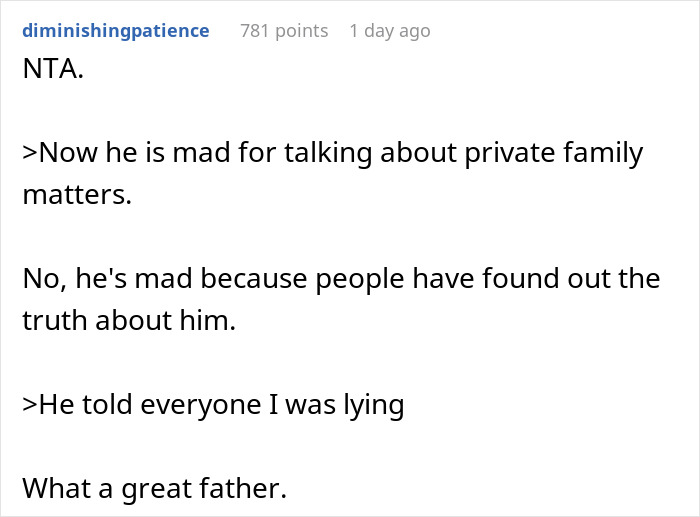The image size is (700, 517).
Task: Click the word "matters." in the quote
Action: 77,195
